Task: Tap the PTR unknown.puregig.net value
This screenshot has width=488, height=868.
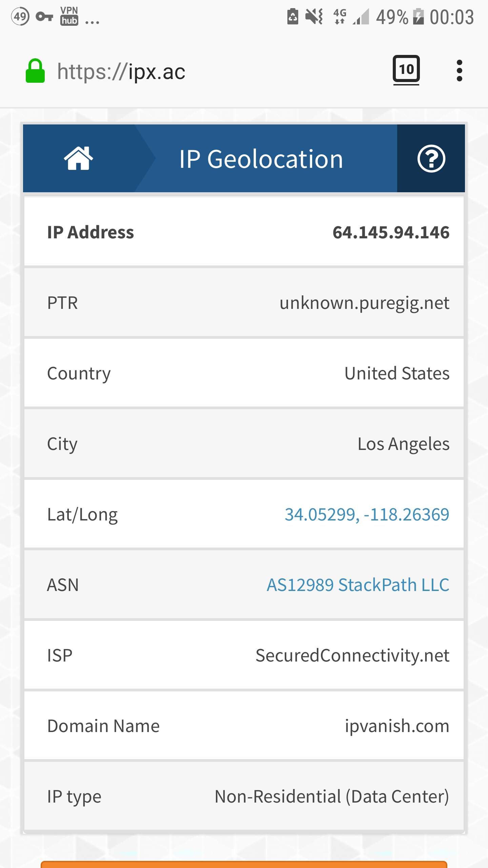Action: pos(364,303)
